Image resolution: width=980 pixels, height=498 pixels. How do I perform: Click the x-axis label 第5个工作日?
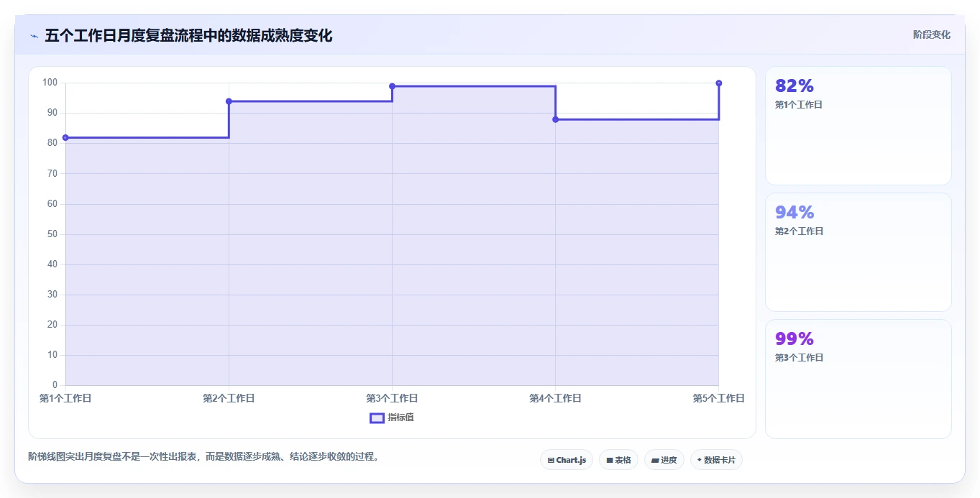718,398
